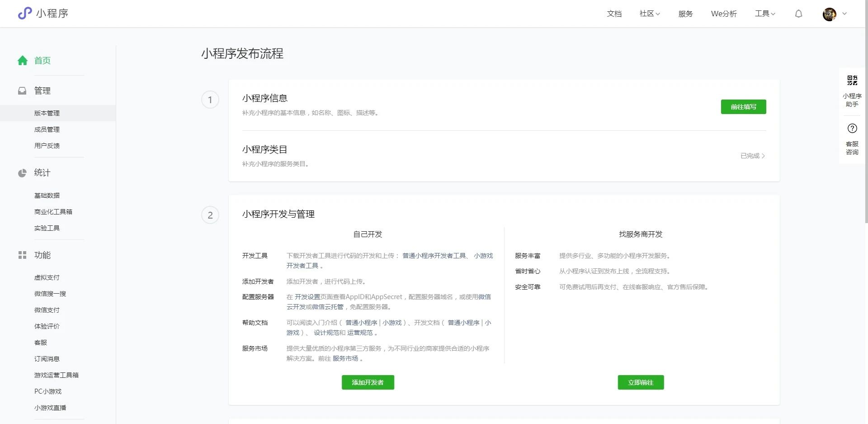
Task: Click the 管理 section heading
Action: 42,91
